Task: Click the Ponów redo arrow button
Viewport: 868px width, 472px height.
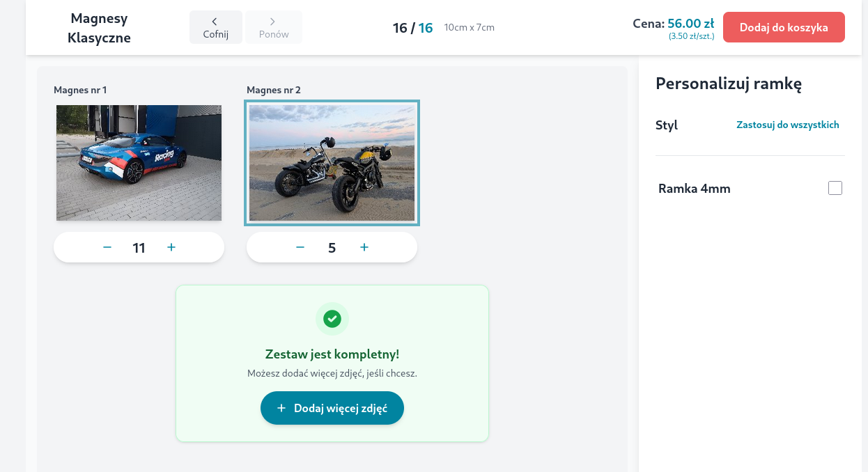Action: pyautogui.click(x=273, y=27)
